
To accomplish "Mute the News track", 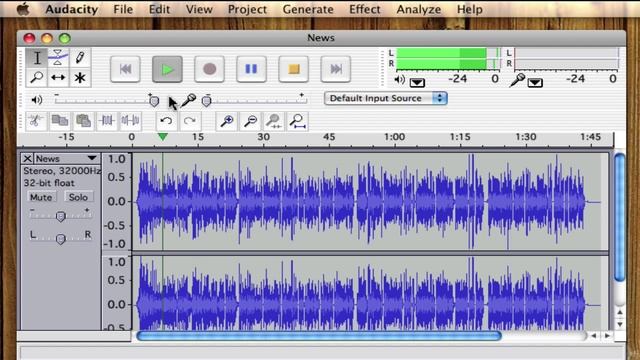I will coord(41,197).
